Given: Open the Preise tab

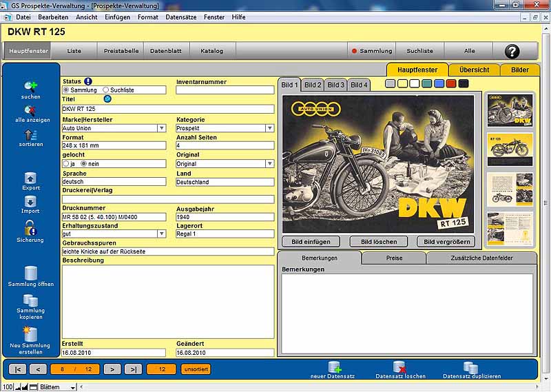Looking at the screenshot, I should pyautogui.click(x=394, y=258).
